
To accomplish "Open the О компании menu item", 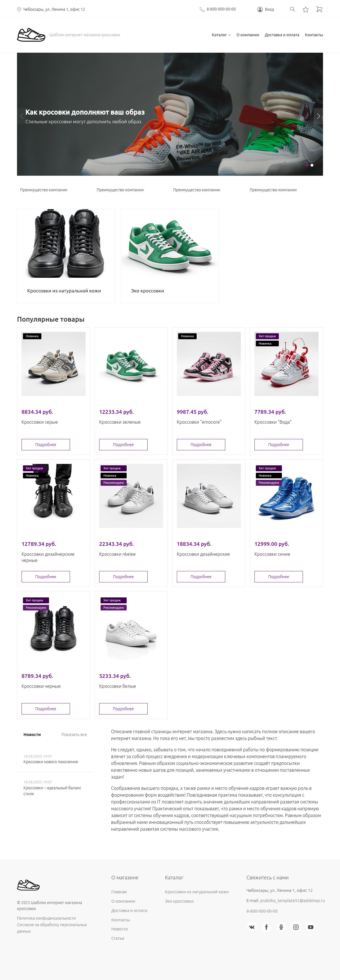I will click(x=248, y=35).
